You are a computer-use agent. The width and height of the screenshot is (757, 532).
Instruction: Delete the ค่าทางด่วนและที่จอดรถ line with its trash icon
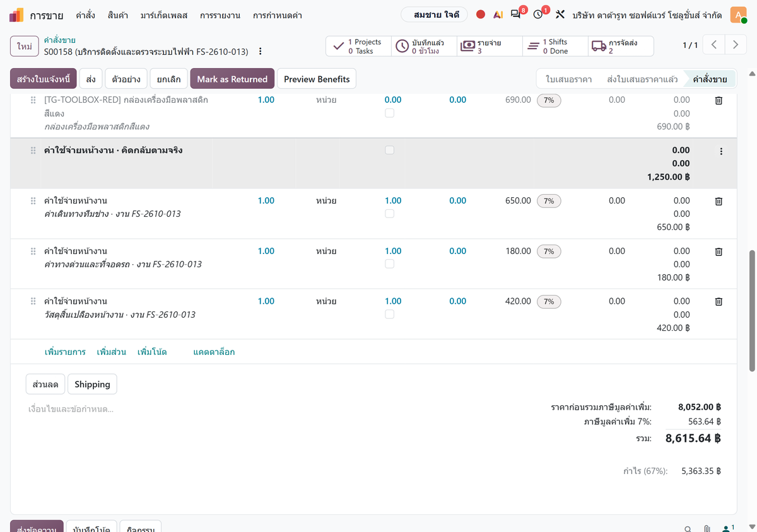(x=718, y=252)
